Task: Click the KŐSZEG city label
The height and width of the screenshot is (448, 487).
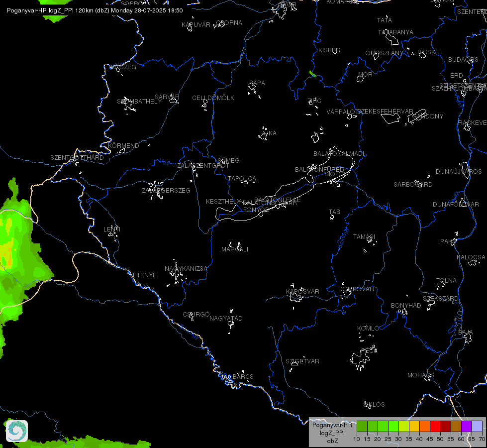Action: coord(123,67)
